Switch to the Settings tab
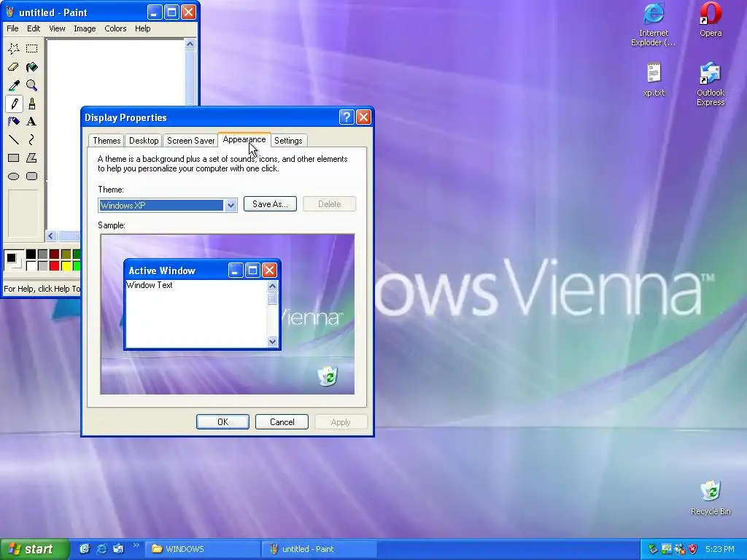Image resolution: width=747 pixels, height=560 pixels. [x=288, y=141]
